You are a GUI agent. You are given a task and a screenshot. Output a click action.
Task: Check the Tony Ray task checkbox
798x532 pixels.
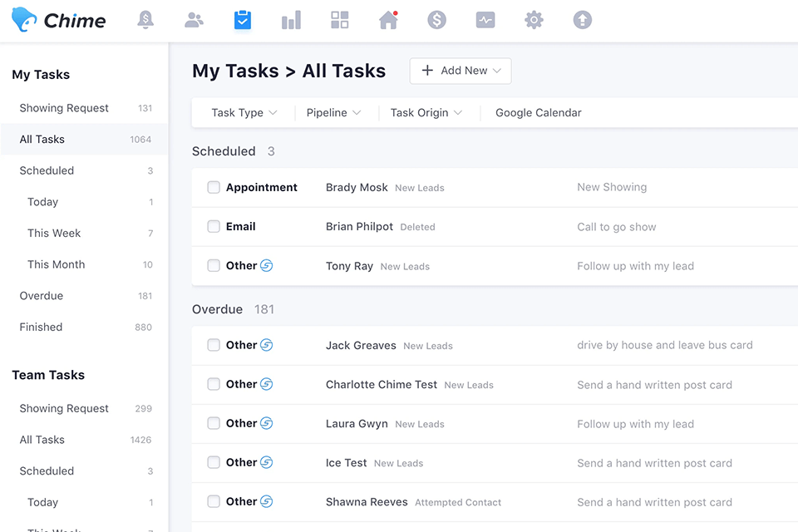coord(214,265)
